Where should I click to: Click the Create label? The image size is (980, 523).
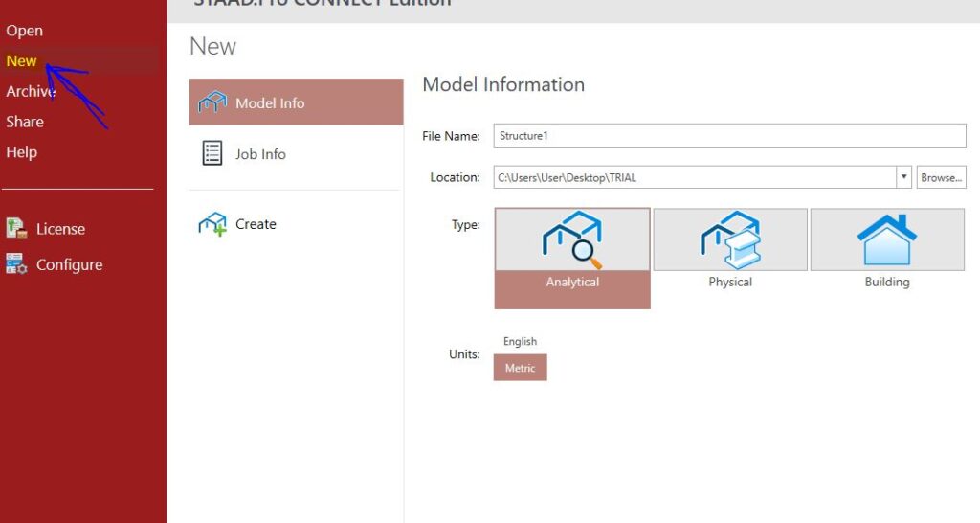256,224
